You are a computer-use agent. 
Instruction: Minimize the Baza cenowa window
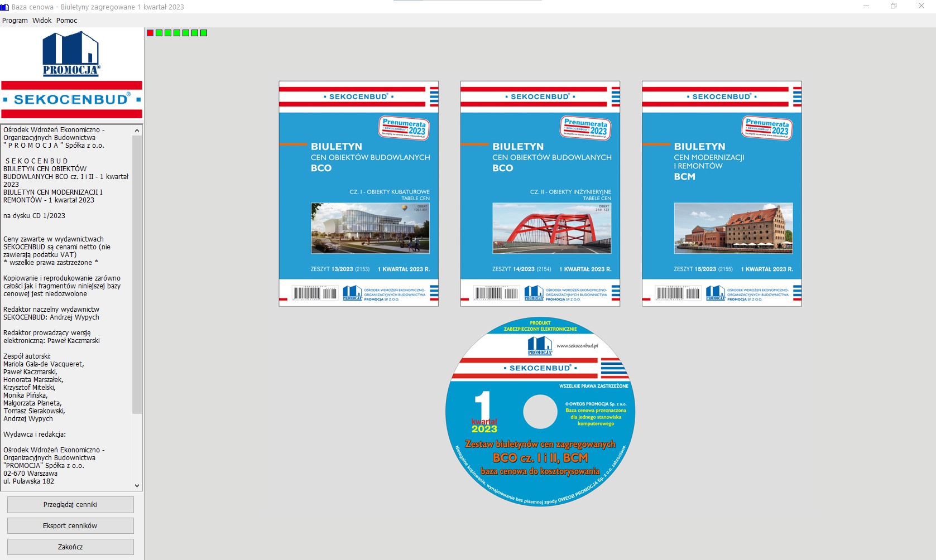tap(866, 6)
